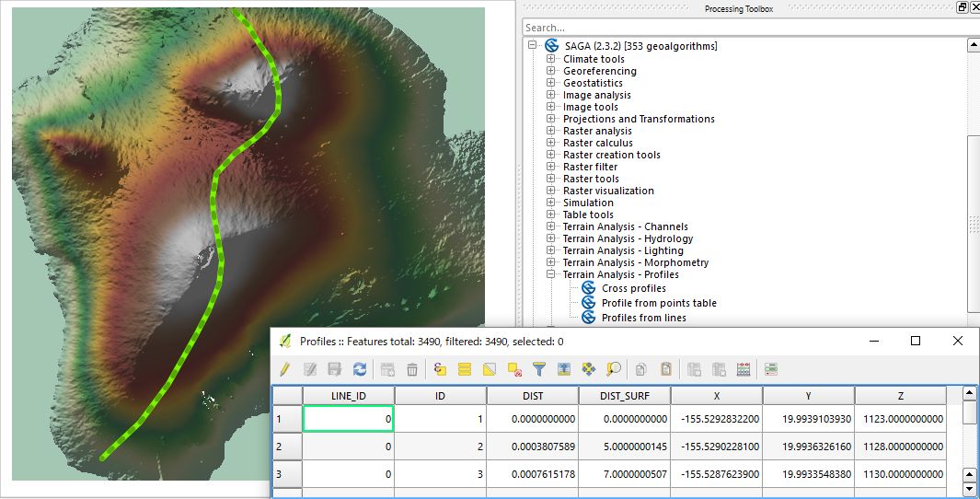Click the Profile from points table icon
The height and width of the screenshot is (499, 980).
588,303
